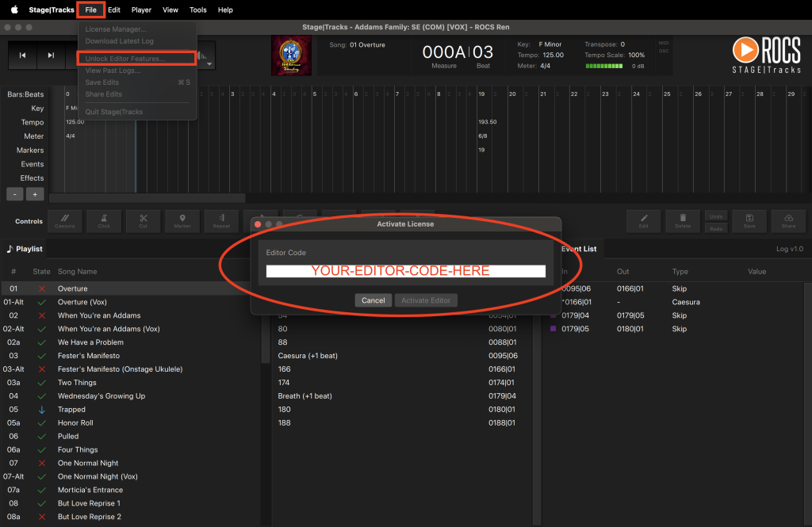The height and width of the screenshot is (527, 812).
Task: Select song Overture (Vox)
Action: 132,302
